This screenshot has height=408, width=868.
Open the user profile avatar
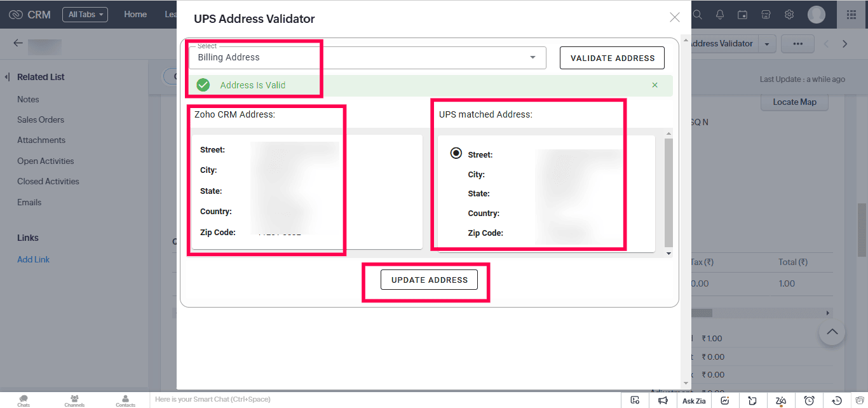817,14
